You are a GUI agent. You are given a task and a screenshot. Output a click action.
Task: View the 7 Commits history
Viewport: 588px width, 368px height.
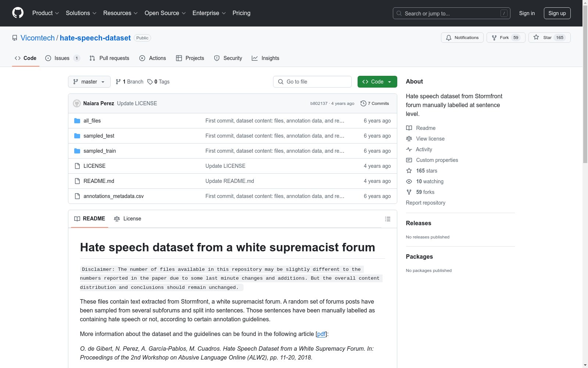pyautogui.click(x=375, y=103)
